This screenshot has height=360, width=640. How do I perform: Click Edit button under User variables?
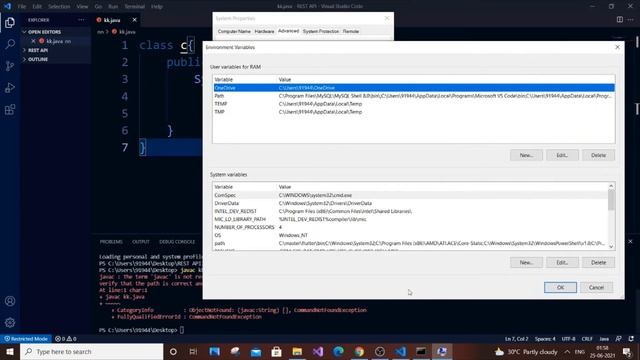[562, 155]
